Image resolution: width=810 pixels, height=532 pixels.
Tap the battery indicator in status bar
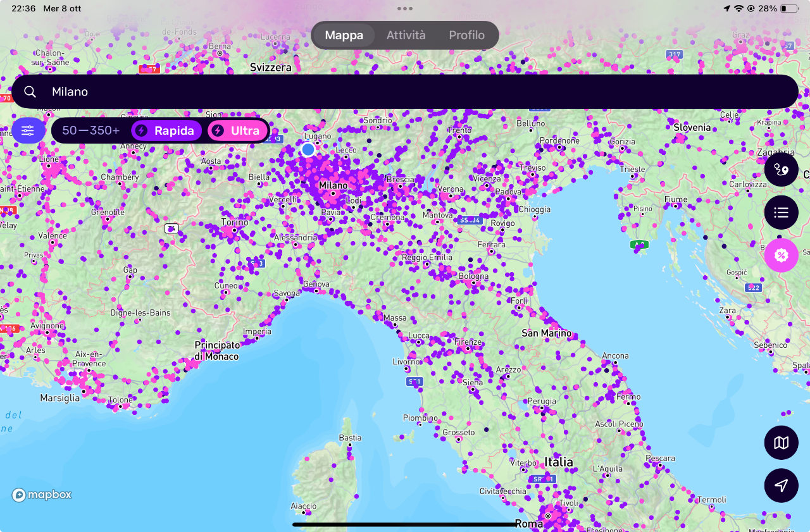(788, 9)
